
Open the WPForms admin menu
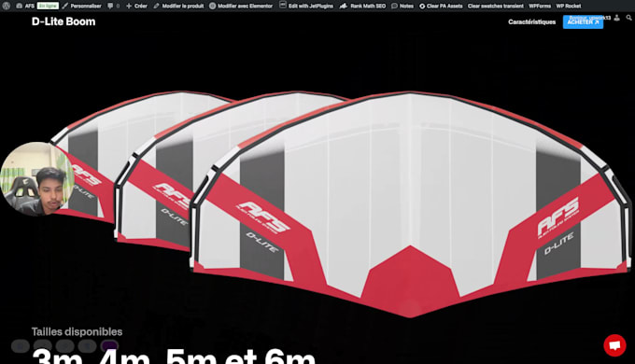[x=540, y=7]
